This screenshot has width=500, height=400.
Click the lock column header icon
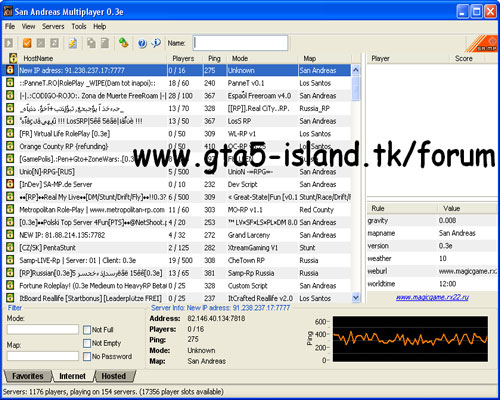coord(13,58)
